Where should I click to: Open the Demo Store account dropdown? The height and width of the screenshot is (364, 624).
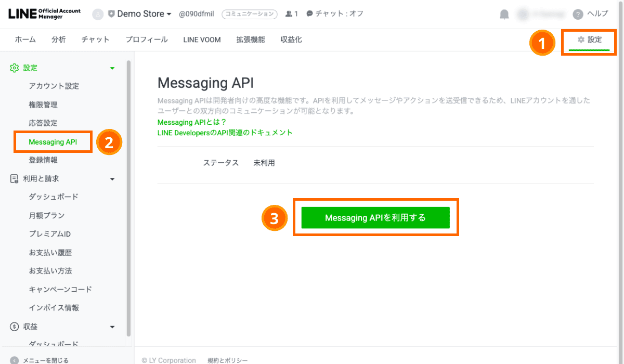(144, 14)
